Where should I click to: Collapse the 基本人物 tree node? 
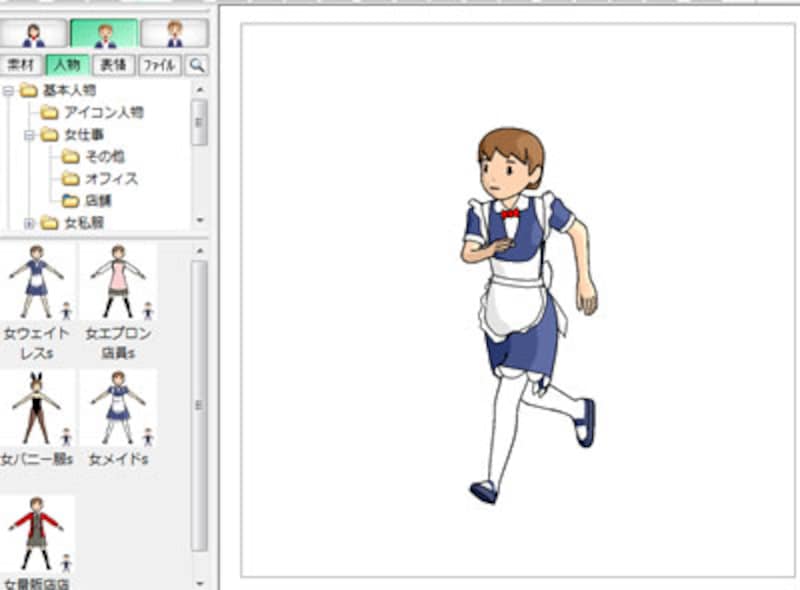(8, 90)
